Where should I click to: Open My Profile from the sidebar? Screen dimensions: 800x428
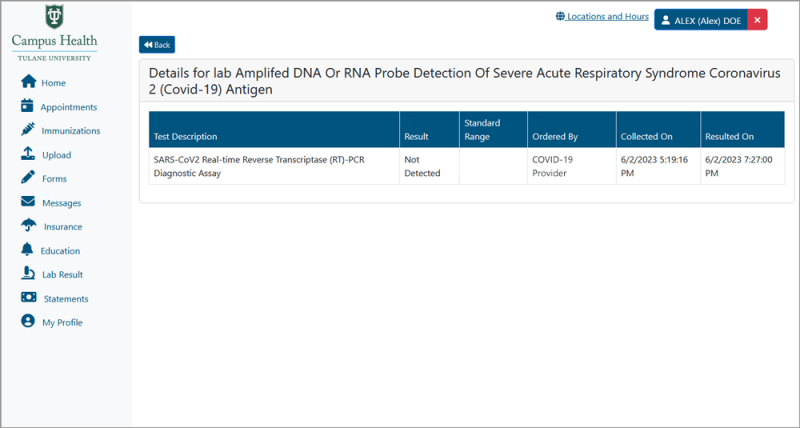(62, 322)
